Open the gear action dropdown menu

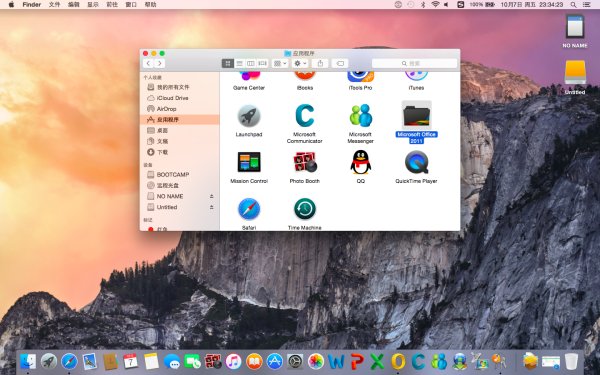300,64
